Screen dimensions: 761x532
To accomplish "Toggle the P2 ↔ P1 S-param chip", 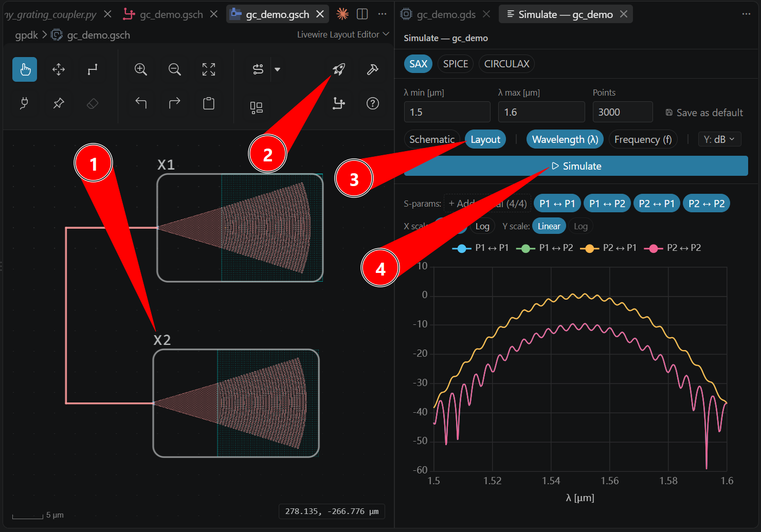I will point(657,204).
